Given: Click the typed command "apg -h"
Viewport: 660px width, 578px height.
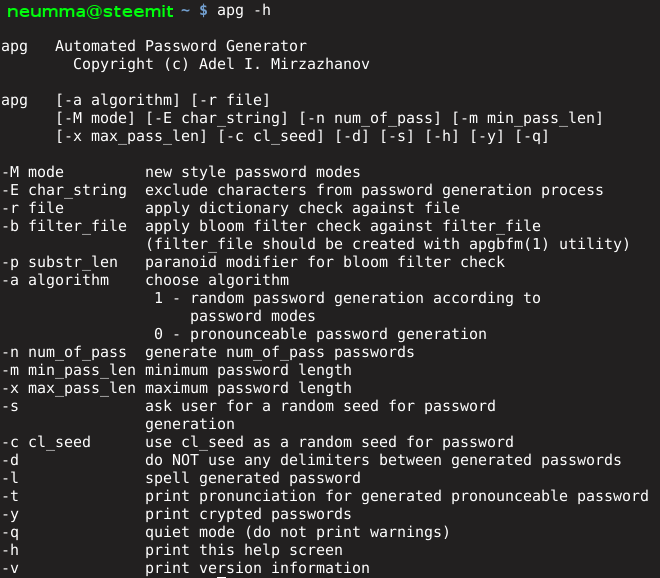Looking at the screenshot, I should (243, 11).
